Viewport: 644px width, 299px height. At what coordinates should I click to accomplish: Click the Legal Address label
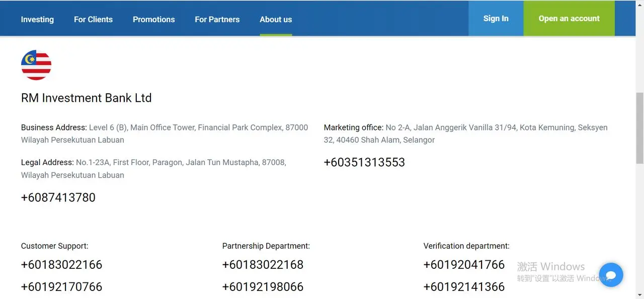(47, 163)
